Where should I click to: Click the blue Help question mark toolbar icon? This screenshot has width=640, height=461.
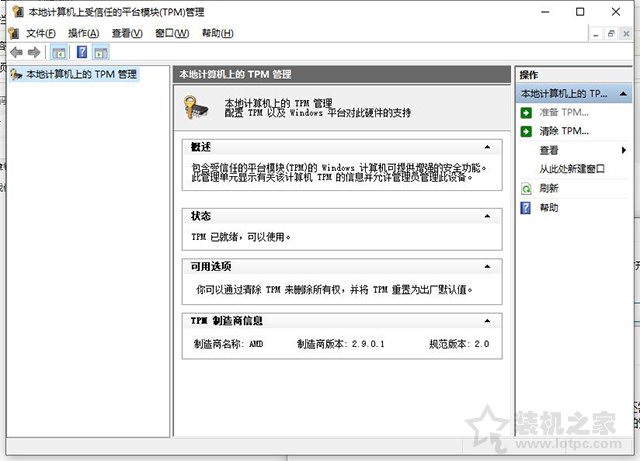(82, 52)
